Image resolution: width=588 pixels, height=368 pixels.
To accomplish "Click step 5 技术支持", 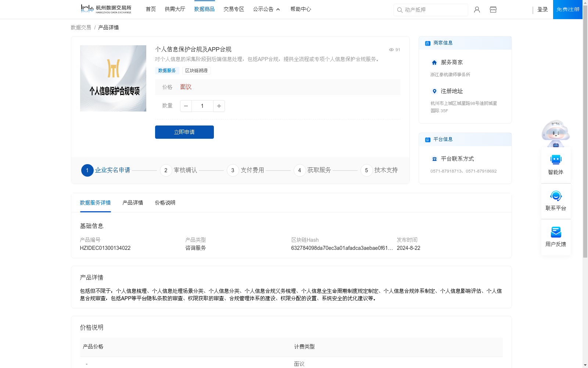I will 379,170.
